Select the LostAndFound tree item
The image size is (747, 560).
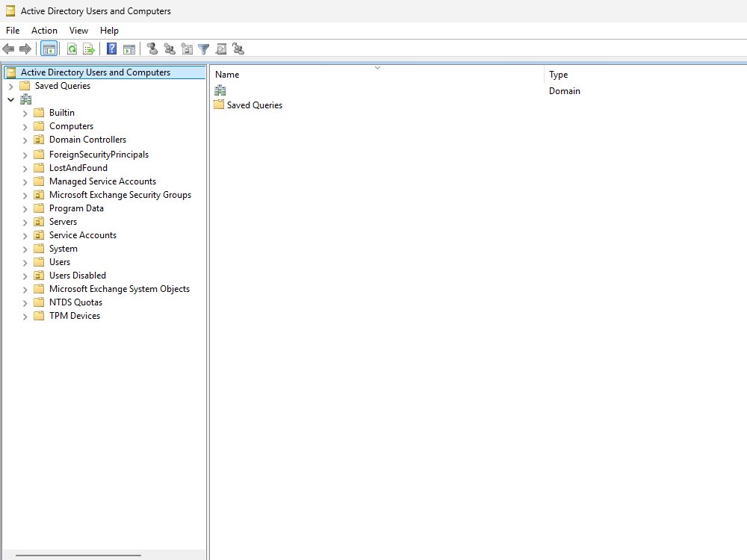[x=78, y=168]
